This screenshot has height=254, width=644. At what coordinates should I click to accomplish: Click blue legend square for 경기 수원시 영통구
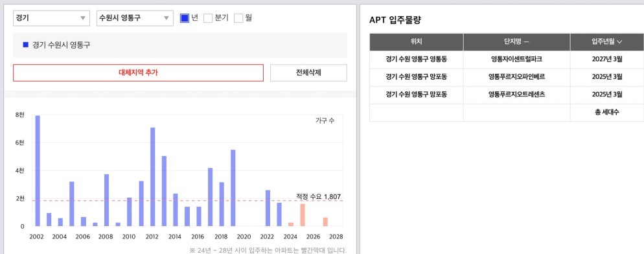tap(26, 45)
